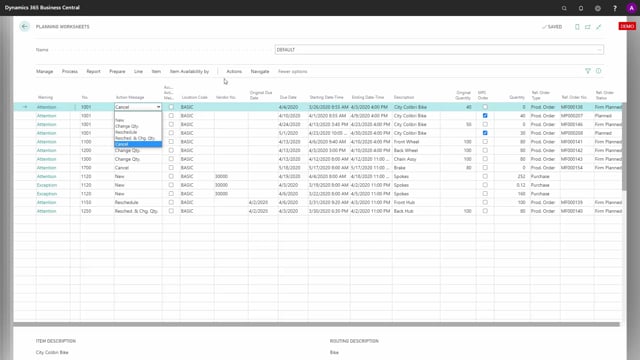Toggle the filter pane funnel icon
The width and height of the screenshot is (640, 360).
point(588,71)
